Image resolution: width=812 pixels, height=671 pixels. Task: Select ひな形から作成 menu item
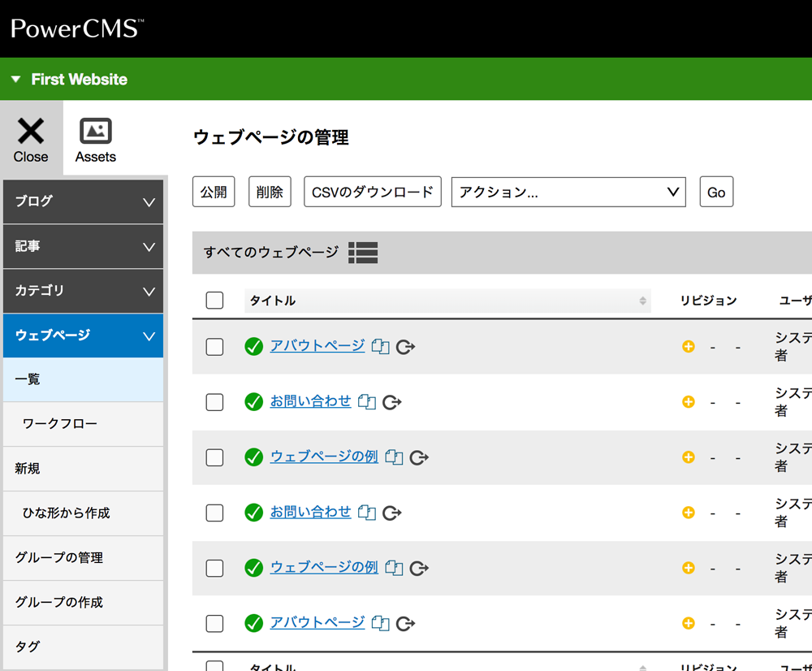tap(66, 513)
